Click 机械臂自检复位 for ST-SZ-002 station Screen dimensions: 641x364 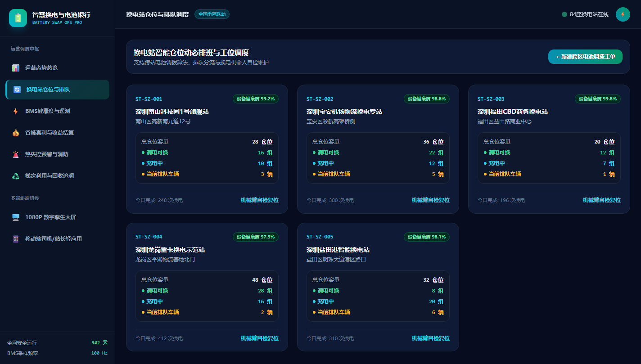431,200
